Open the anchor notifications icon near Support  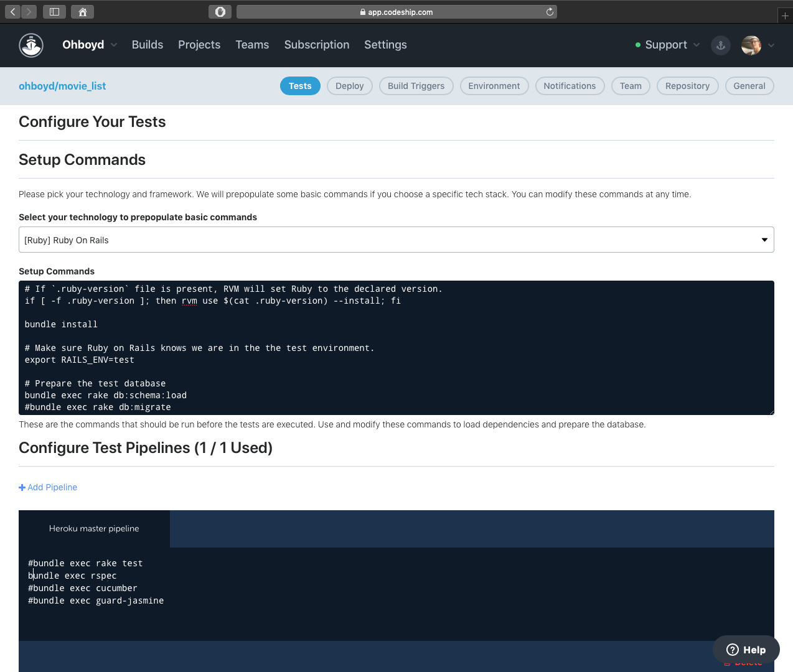coord(720,45)
